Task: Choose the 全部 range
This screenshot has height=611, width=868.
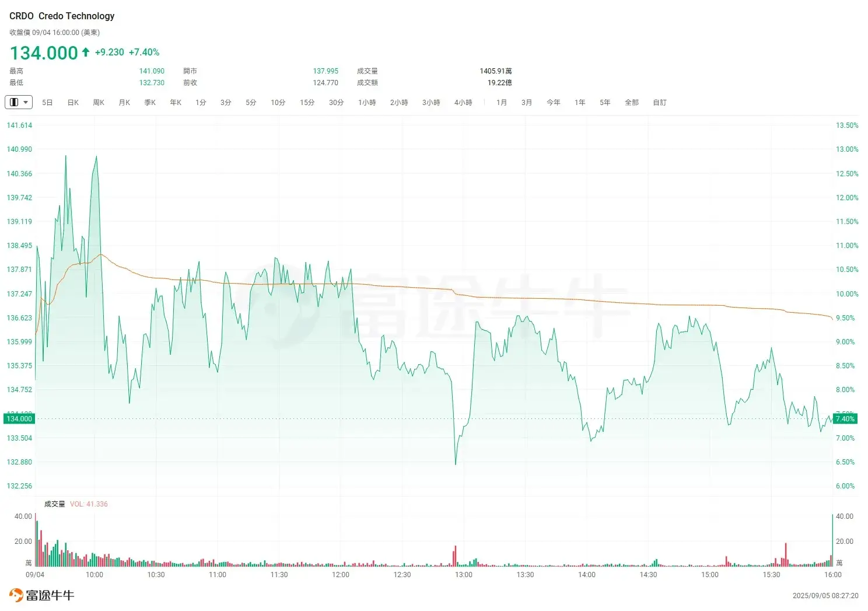Action: click(632, 103)
